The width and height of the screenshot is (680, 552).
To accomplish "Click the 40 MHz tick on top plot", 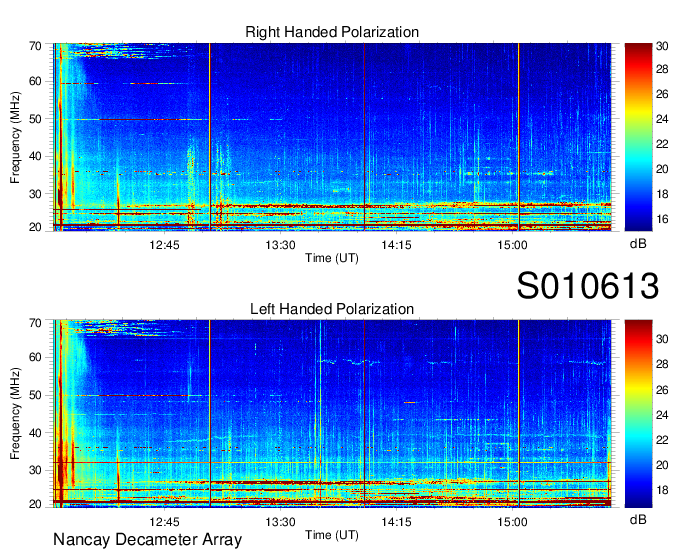I will 35,156.
